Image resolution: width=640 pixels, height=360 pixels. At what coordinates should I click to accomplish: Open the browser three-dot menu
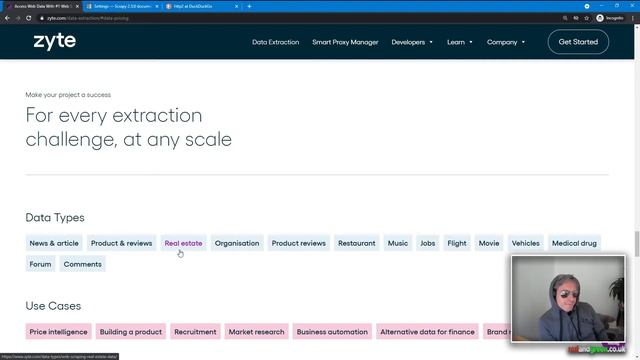[x=633, y=18]
